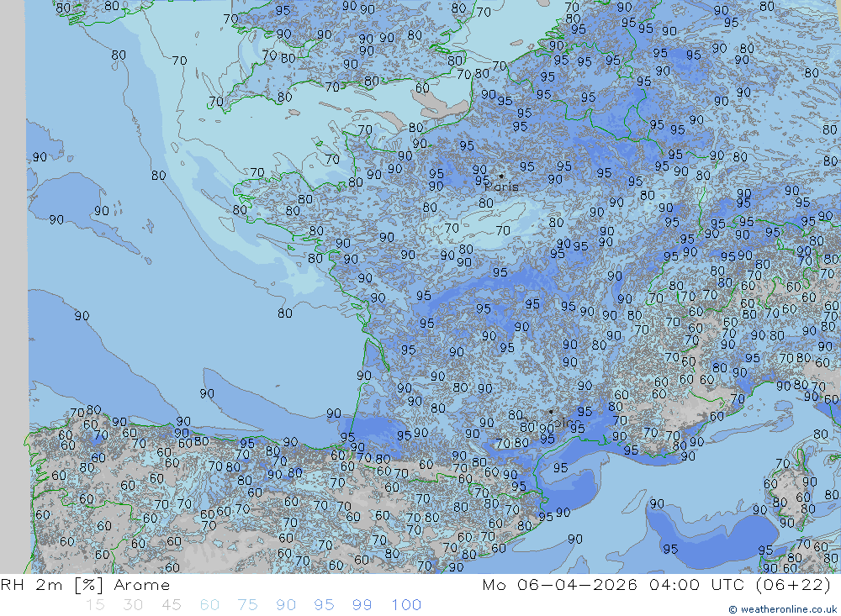Choose the 90 legend value
Image resolution: width=841 pixels, height=616 pixels.
pos(286,605)
